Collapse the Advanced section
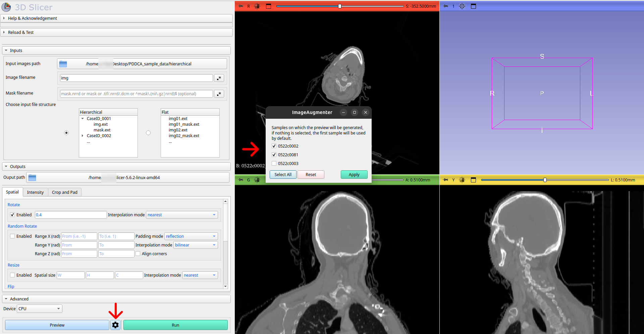The width and height of the screenshot is (644, 334). coord(116,299)
